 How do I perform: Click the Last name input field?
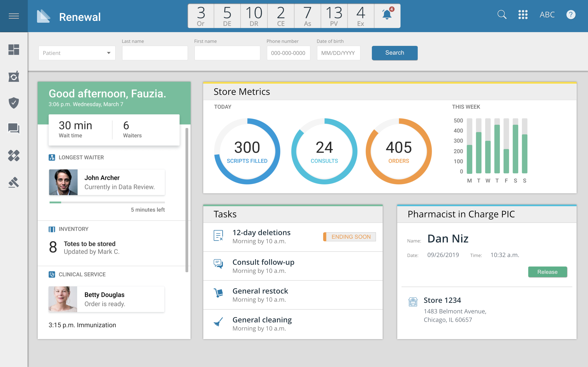(x=155, y=53)
